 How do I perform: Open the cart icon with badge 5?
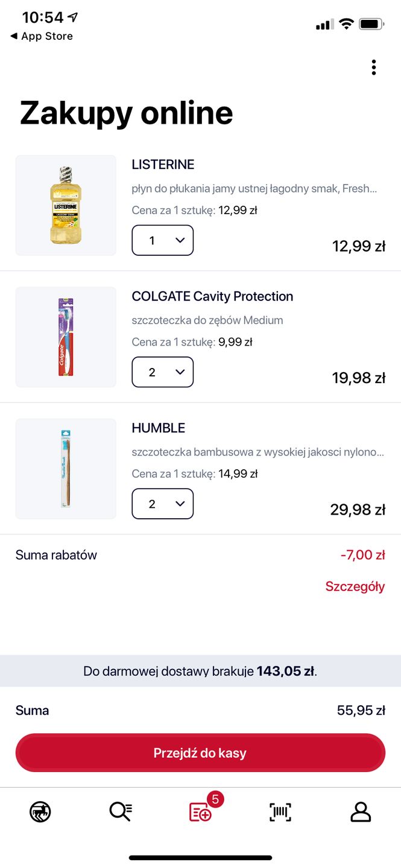(x=201, y=812)
